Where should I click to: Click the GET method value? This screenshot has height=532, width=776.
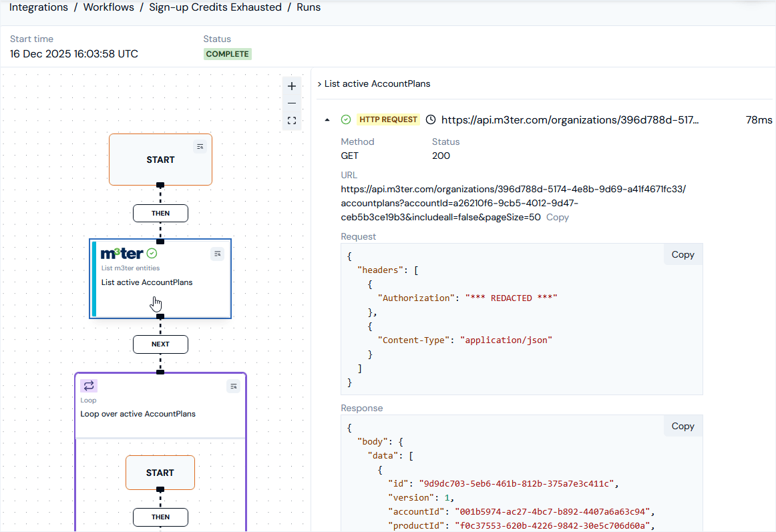tap(349, 156)
